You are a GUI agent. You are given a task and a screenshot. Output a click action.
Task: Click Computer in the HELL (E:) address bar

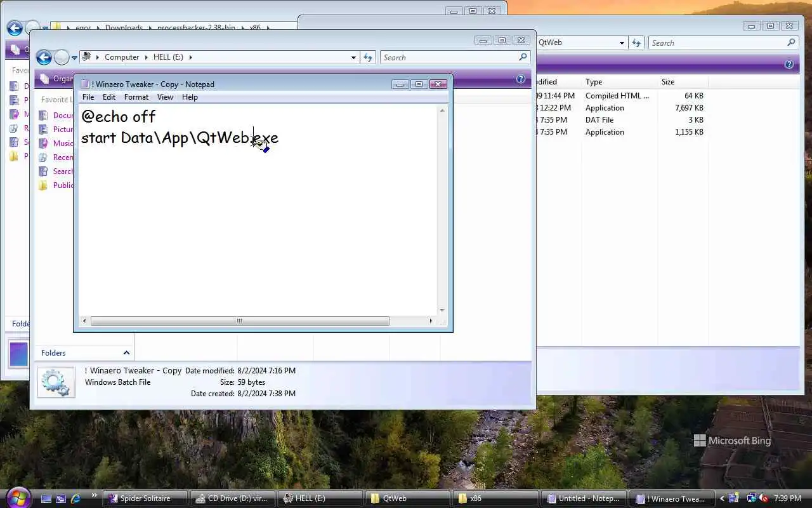pyautogui.click(x=122, y=57)
